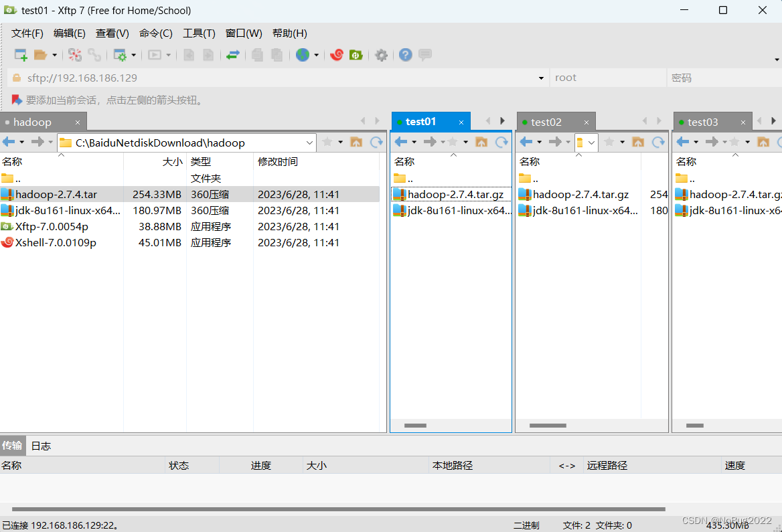Click the tab-scroll right arrow after test01
The width and height of the screenshot is (782, 532).
pyautogui.click(x=502, y=120)
